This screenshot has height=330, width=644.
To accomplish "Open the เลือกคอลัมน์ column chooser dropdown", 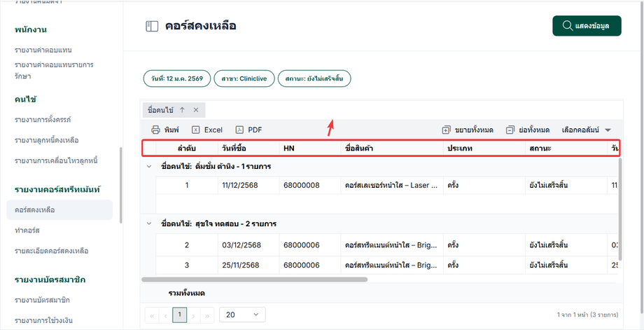I will click(587, 130).
